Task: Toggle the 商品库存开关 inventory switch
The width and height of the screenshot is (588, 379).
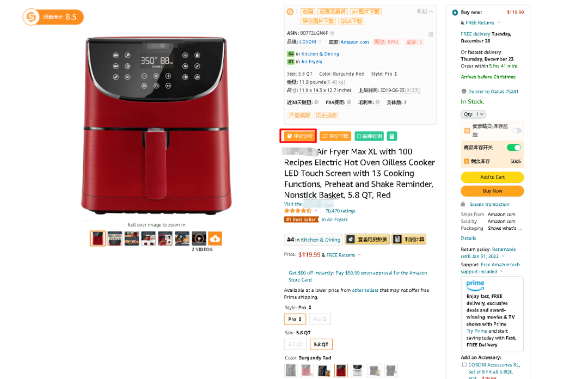Action: (514, 148)
